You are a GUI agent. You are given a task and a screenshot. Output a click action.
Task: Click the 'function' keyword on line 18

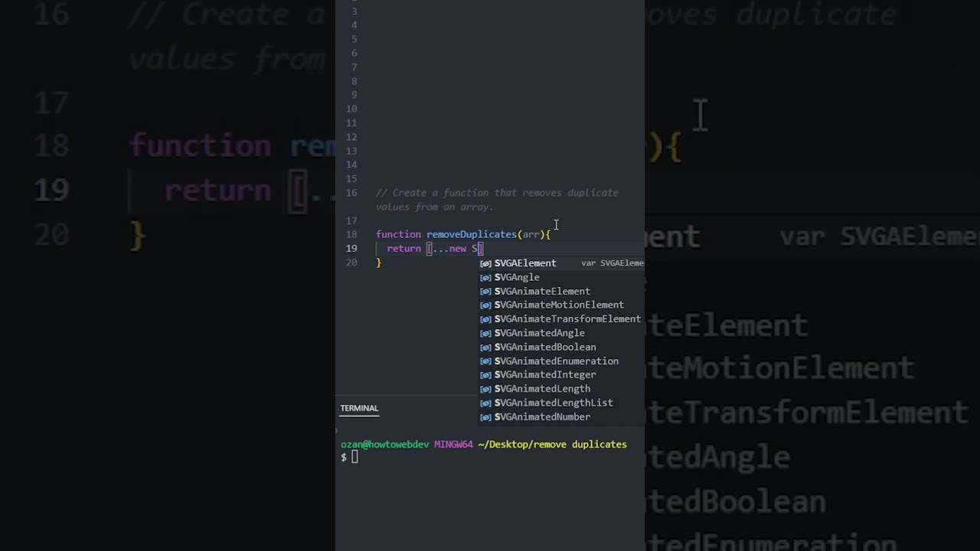pos(398,234)
